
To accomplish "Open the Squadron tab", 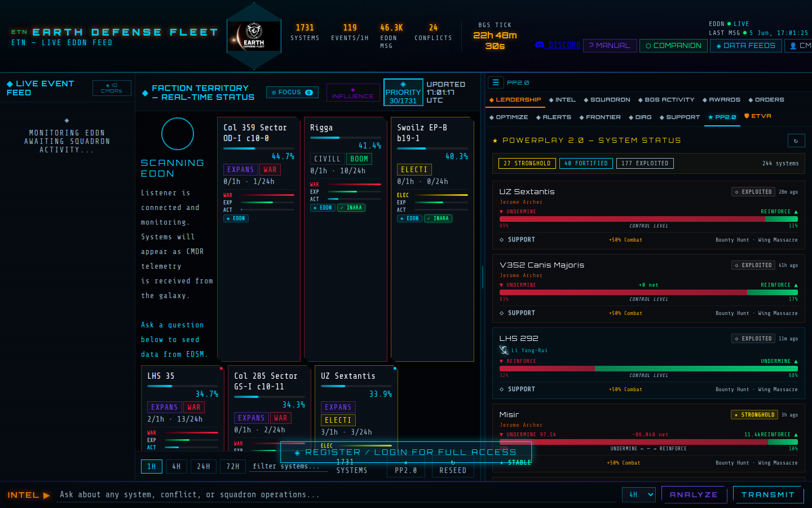I will (x=607, y=100).
